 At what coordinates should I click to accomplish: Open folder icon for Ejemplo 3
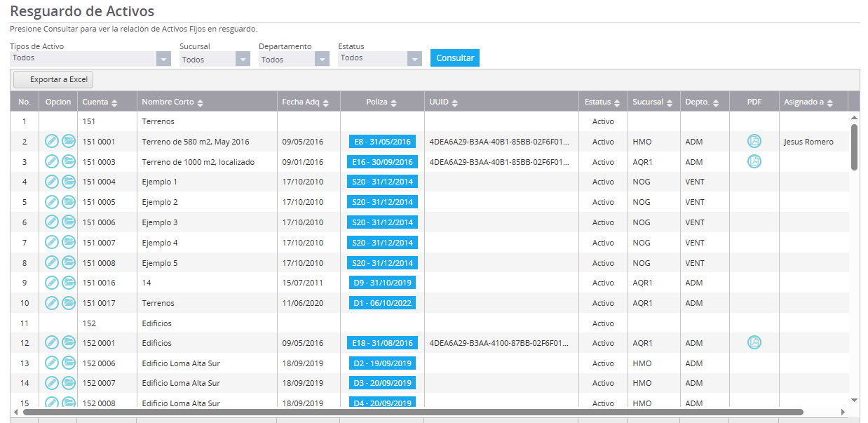pos(69,222)
